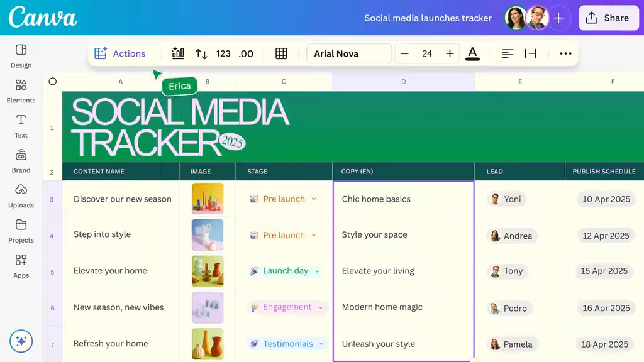Screen dimensions: 644x362
Task: Select the Refresh your home cell
Action: (121, 344)
